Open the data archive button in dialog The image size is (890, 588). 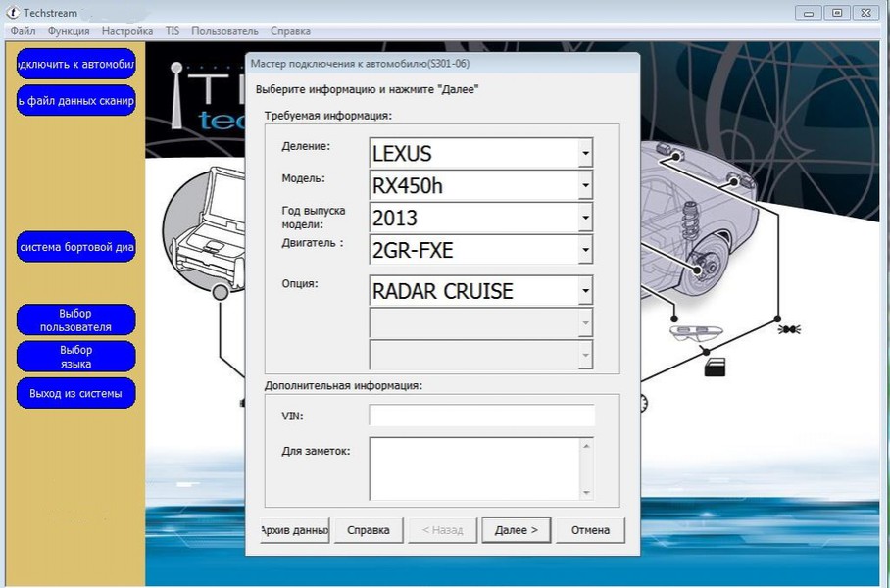[x=293, y=530]
